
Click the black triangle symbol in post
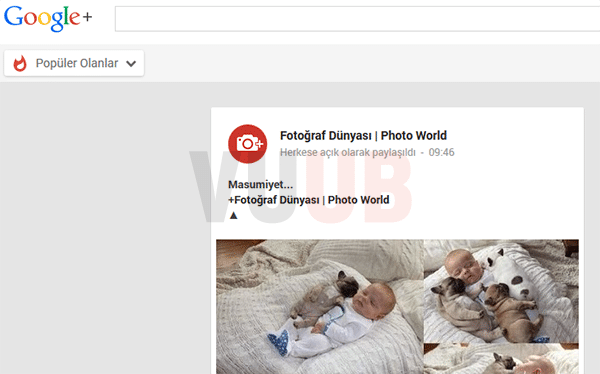pos(233,216)
